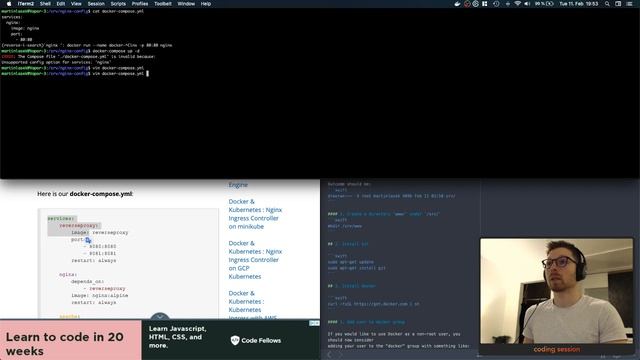This screenshot has width=640, height=360.
Task: Click the webcam video thumbnail
Action: tap(557, 291)
